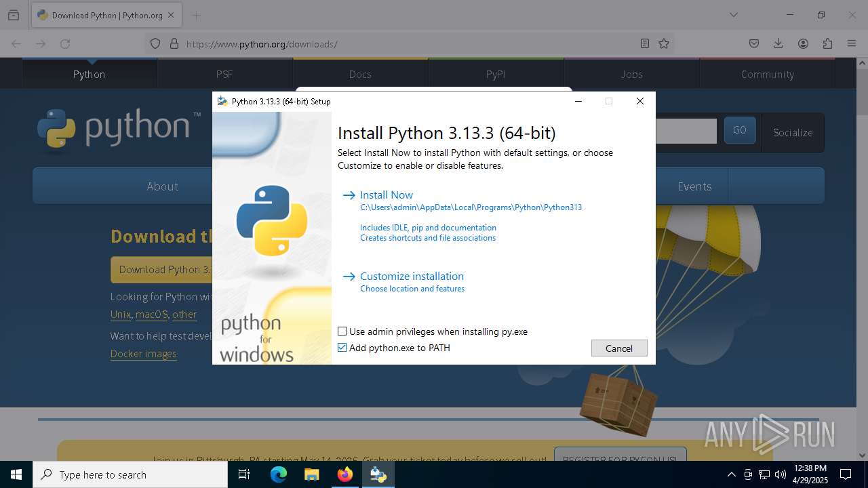Click the network tray icon
Viewport: 868px width, 488px height.
764,474
